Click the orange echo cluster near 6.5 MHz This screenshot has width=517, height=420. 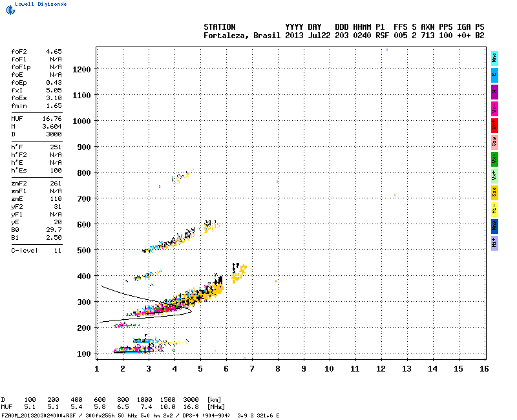[x=238, y=273]
